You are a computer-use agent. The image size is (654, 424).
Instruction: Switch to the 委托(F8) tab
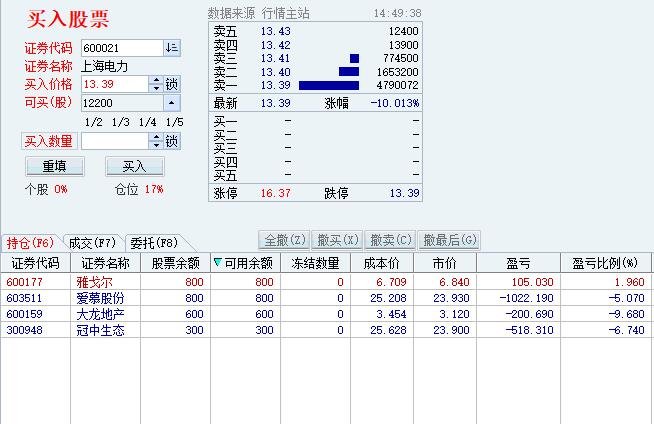tap(154, 243)
